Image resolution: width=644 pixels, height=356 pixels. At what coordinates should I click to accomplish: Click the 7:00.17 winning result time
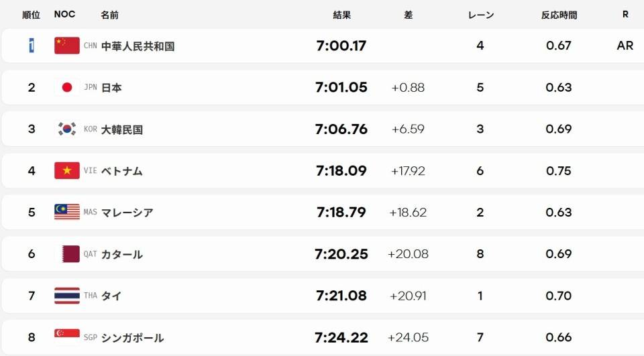(x=341, y=46)
